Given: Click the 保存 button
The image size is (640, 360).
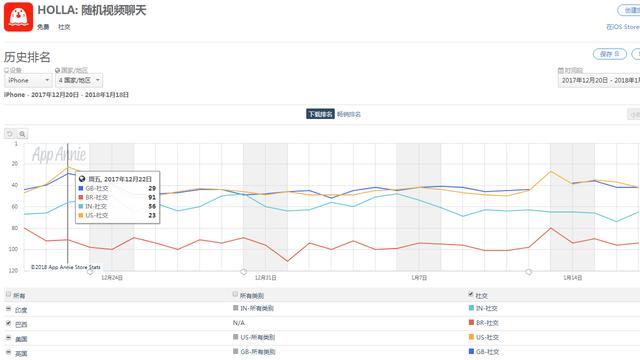Looking at the screenshot, I should pyautogui.click(x=609, y=54).
